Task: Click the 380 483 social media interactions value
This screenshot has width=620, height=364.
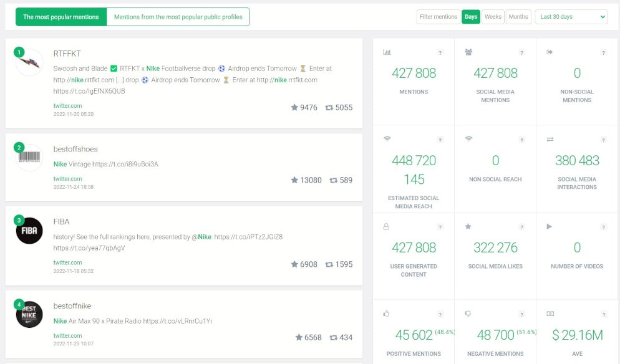Action: pyautogui.click(x=577, y=160)
